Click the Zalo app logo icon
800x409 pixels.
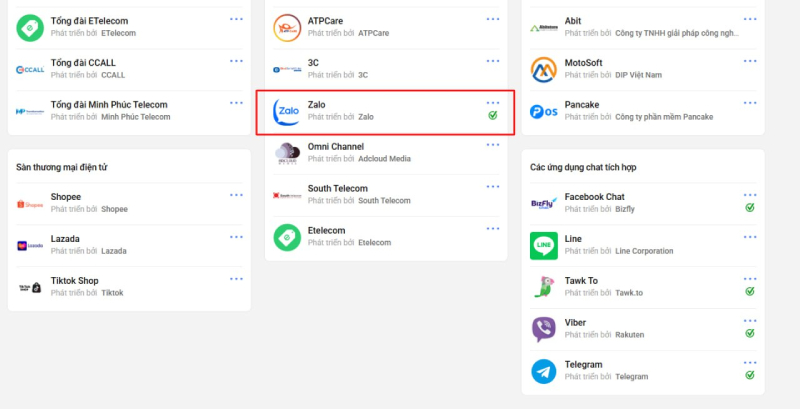coord(287,111)
